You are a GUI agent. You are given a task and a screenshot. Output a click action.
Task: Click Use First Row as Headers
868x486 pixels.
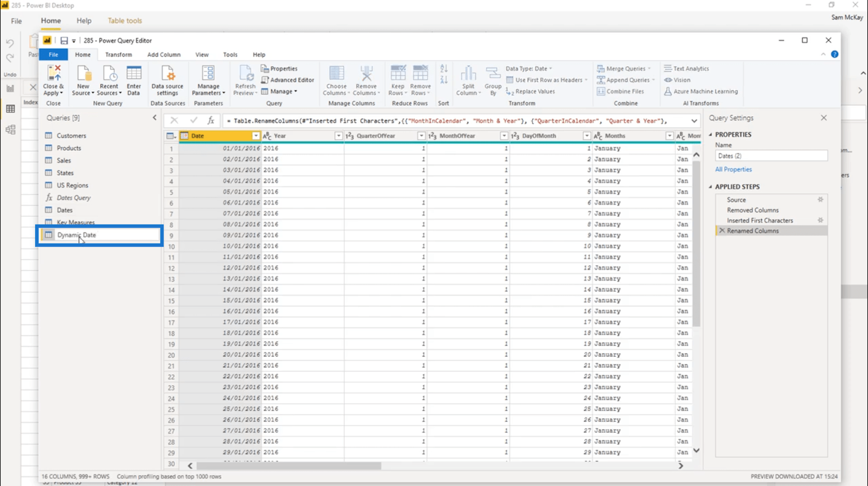point(547,80)
